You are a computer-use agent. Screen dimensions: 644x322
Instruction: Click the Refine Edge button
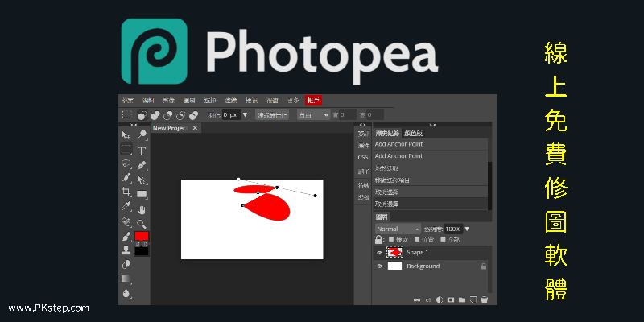[272, 115]
